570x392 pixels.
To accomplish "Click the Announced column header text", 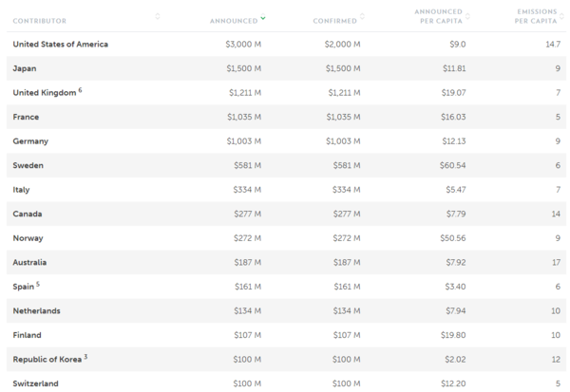I will point(233,18).
